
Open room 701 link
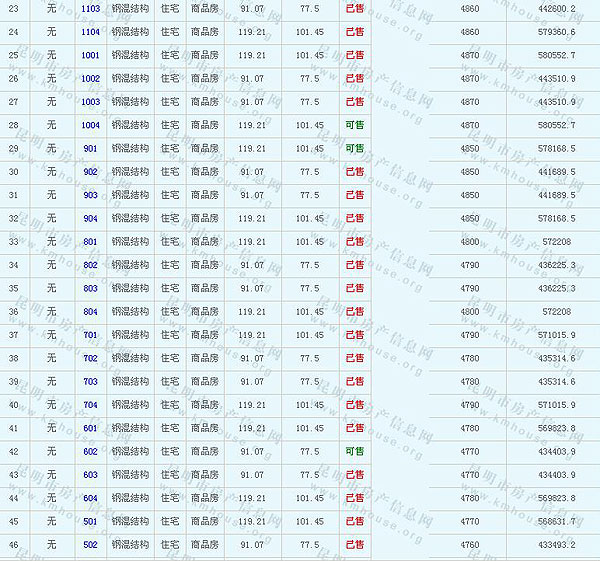(x=90, y=335)
